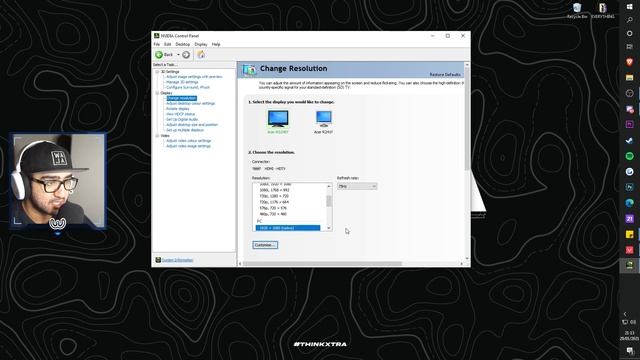
Task: Select 480p, 720 × 480 resolution
Action: pyautogui.click(x=273, y=214)
